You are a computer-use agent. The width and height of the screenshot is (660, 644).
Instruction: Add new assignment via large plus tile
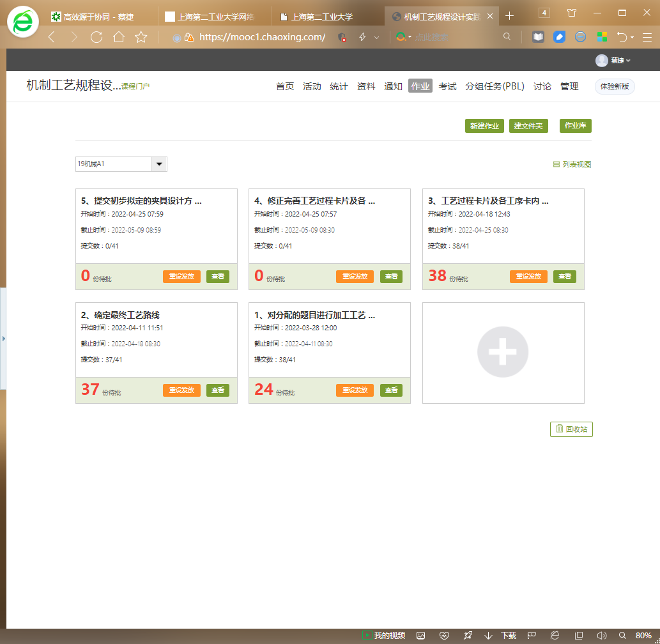tap(503, 352)
